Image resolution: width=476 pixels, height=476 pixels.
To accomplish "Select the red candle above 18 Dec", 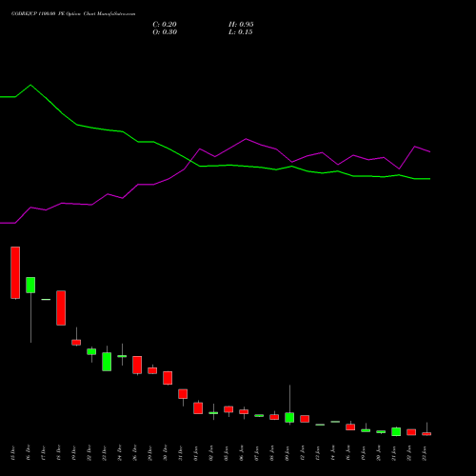I will pos(61,307).
